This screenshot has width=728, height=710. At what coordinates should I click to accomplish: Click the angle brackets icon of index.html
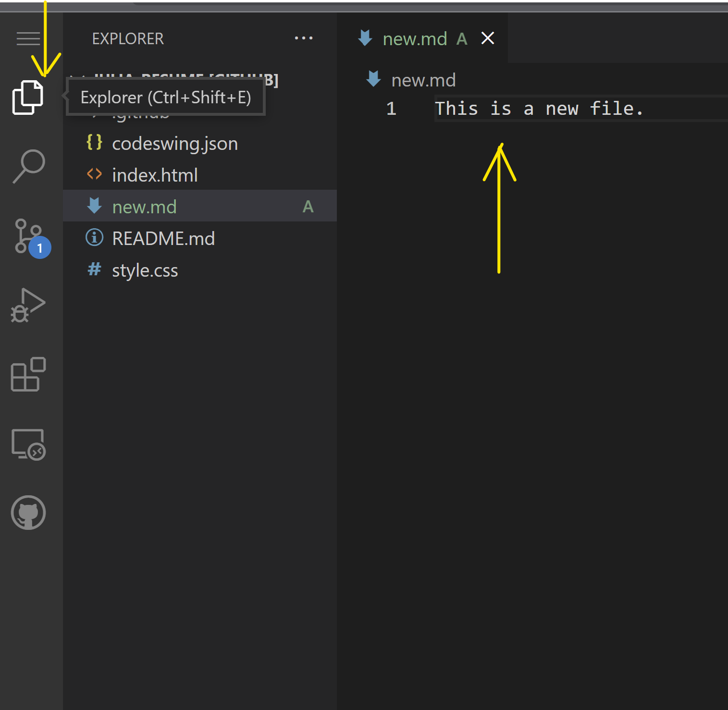[94, 174]
